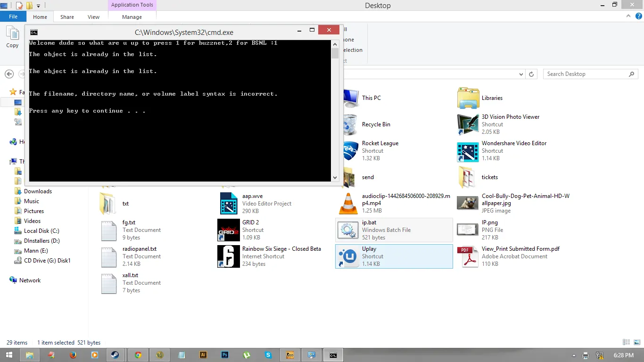
Task: Switch to the View ribbon tab
Action: 93,17
